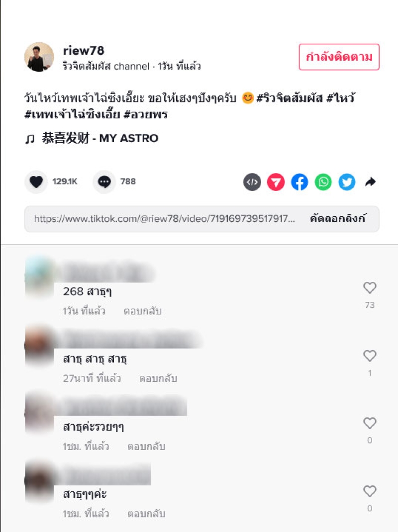398x532 pixels.
Task: Like the 'สาธุๆๆค่ะ' comment
Action: [x=370, y=491]
